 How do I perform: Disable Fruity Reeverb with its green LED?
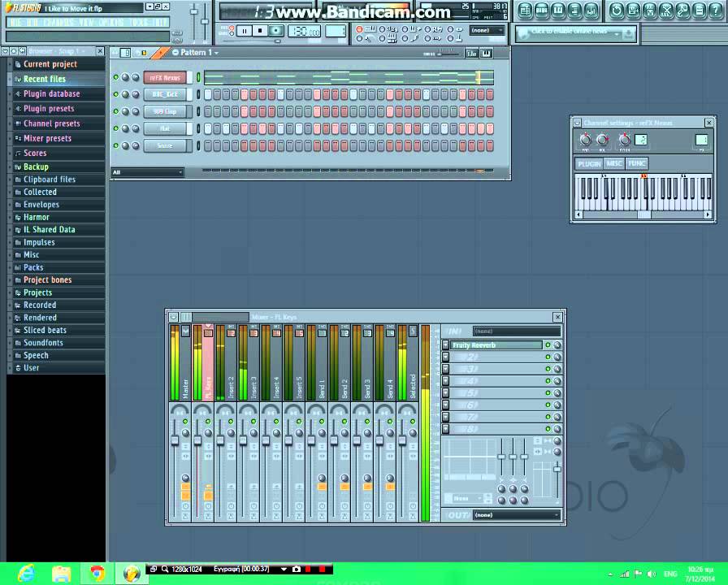click(548, 345)
